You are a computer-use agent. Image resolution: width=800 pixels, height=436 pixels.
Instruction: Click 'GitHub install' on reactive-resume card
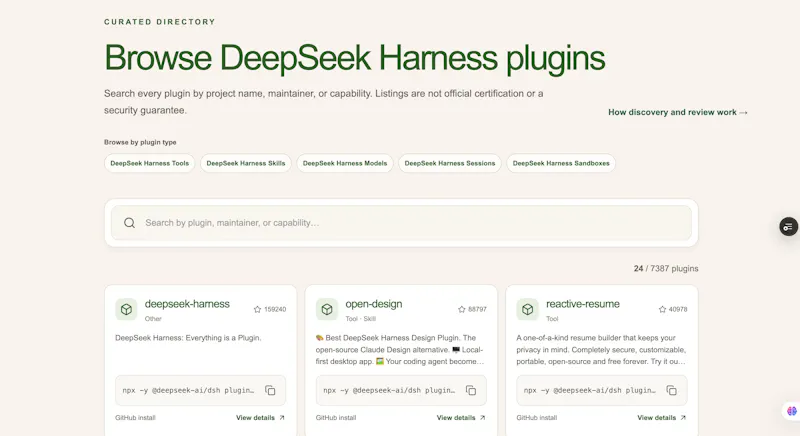[x=536, y=418]
